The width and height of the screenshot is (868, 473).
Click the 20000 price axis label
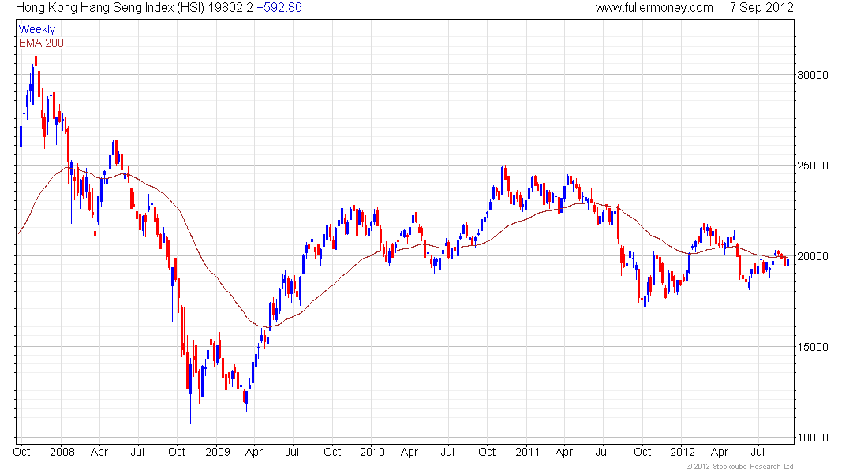(812, 256)
